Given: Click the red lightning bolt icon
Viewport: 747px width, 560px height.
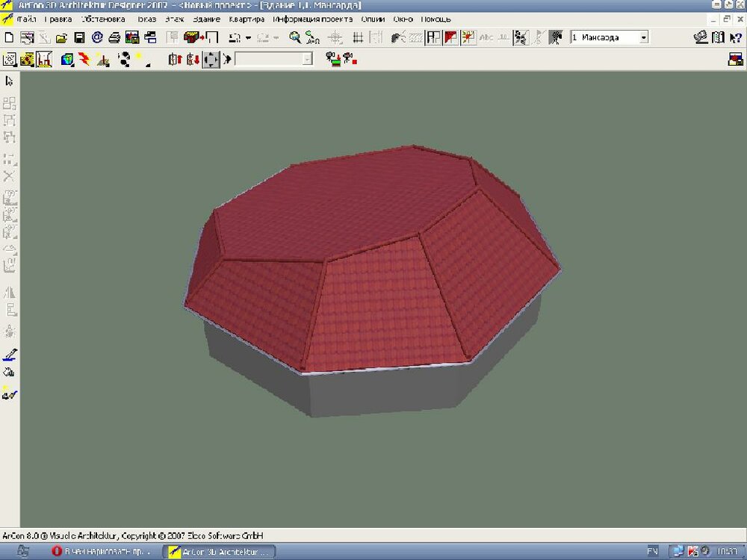Looking at the screenshot, I should 84,60.
